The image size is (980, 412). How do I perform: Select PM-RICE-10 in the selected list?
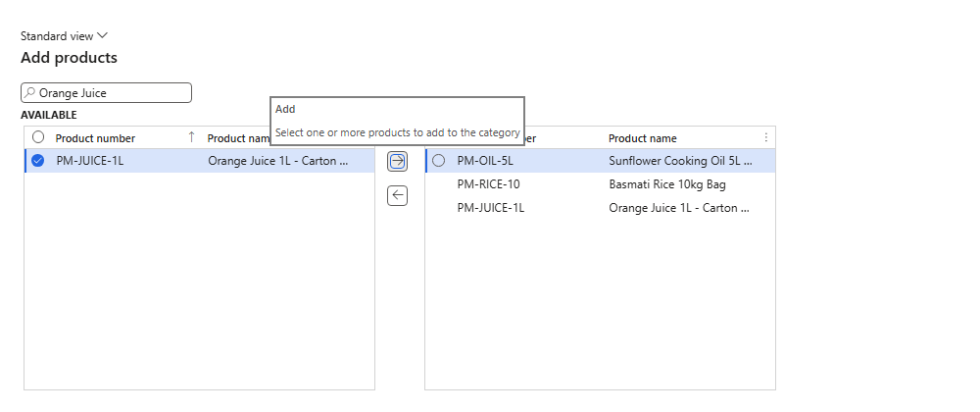point(489,184)
